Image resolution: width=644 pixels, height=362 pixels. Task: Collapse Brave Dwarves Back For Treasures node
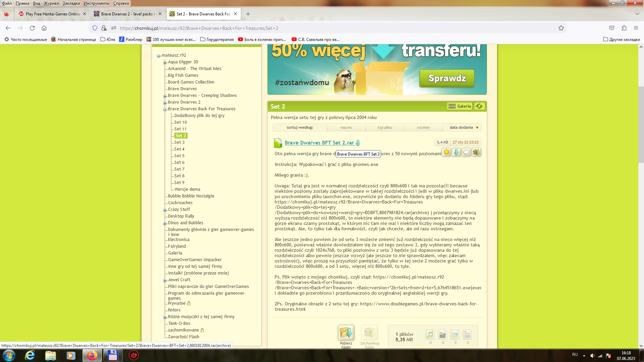[x=165, y=110]
